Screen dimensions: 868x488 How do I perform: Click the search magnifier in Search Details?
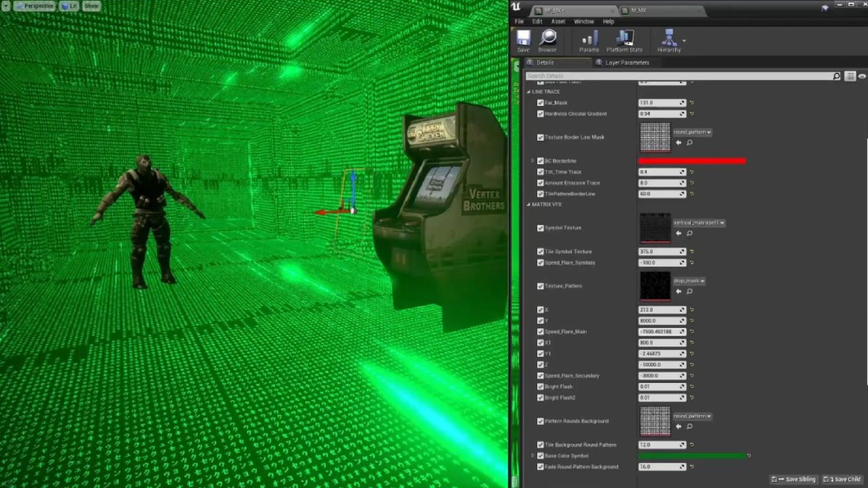(837, 76)
